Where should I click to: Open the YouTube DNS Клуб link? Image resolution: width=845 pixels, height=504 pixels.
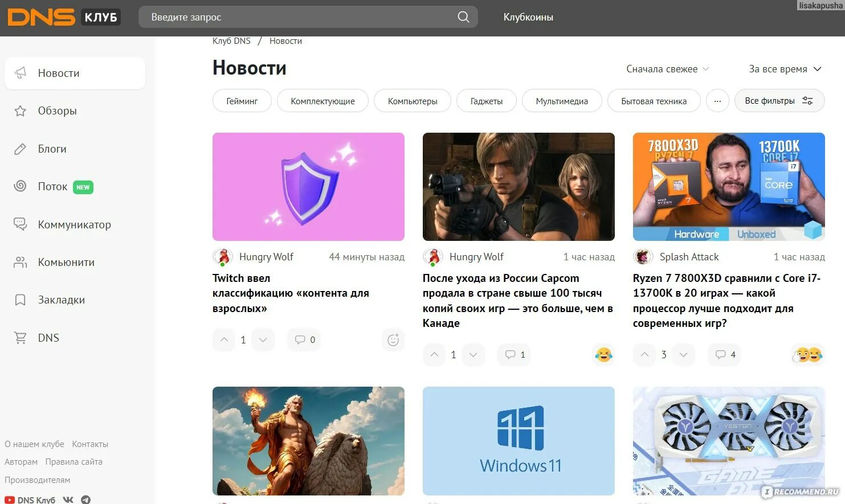tap(30, 499)
